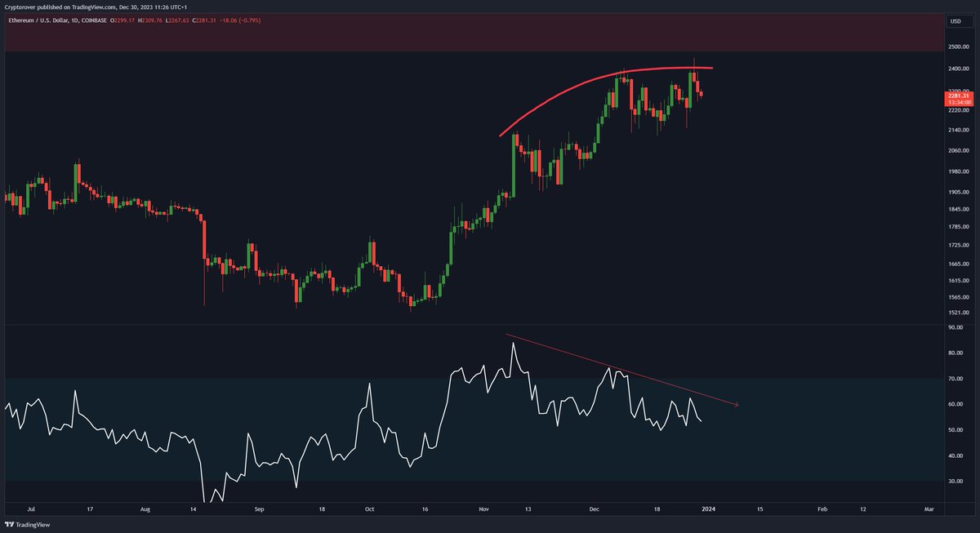This screenshot has width=980, height=533.
Task: Click the Nov label on the time axis
Action: (x=483, y=508)
